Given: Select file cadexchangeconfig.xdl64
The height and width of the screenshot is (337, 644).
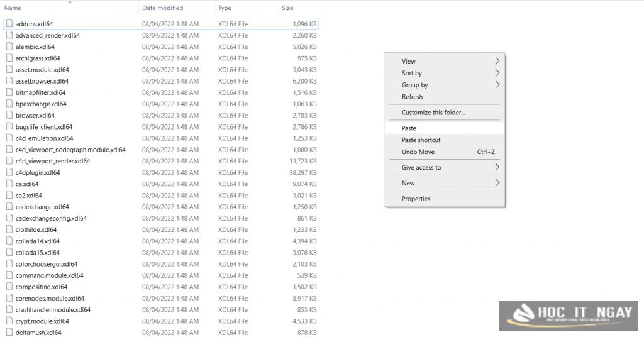Looking at the screenshot, I should [x=51, y=218].
